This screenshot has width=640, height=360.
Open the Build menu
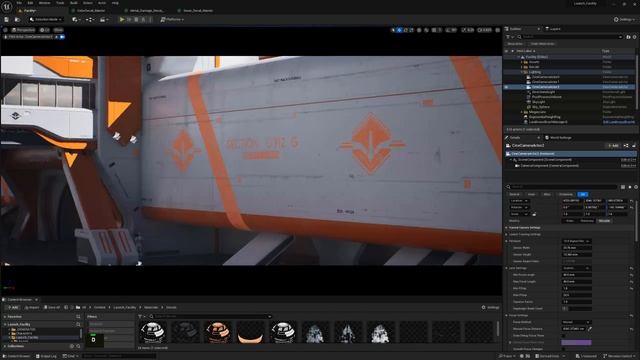pos(74,3)
